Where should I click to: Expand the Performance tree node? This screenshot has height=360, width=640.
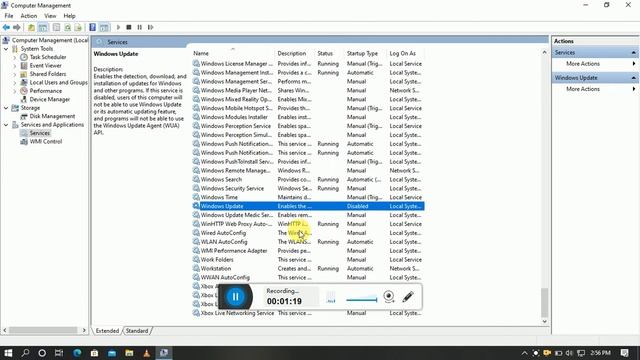click(15, 91)
